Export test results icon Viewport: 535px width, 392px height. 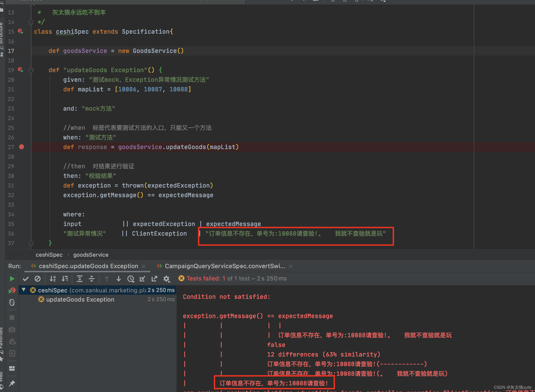click(154, 279)
